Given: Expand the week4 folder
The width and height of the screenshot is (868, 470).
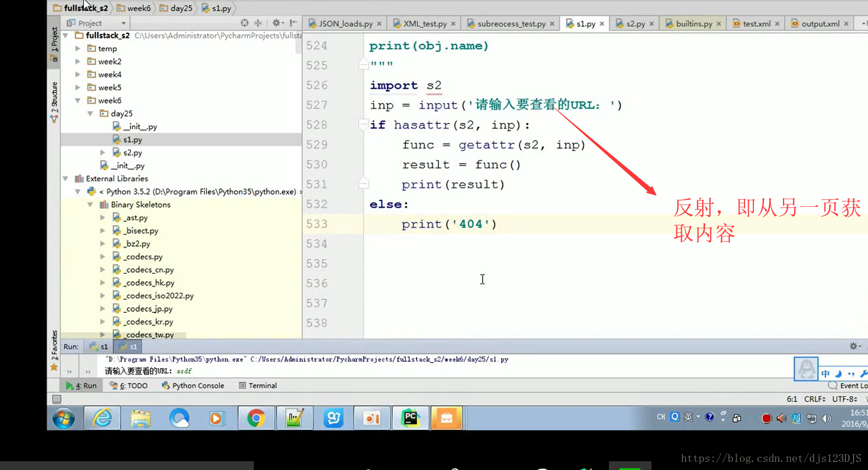Looking at the screenshot, I should click(x=78, y=75).
